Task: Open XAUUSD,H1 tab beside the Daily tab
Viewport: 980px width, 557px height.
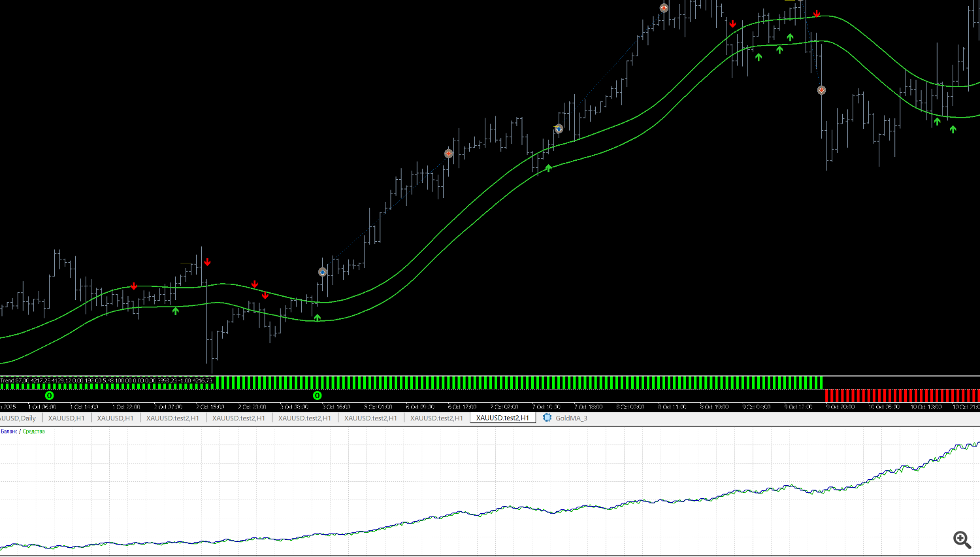Action: pyautogui.click(x=66, y=418)
